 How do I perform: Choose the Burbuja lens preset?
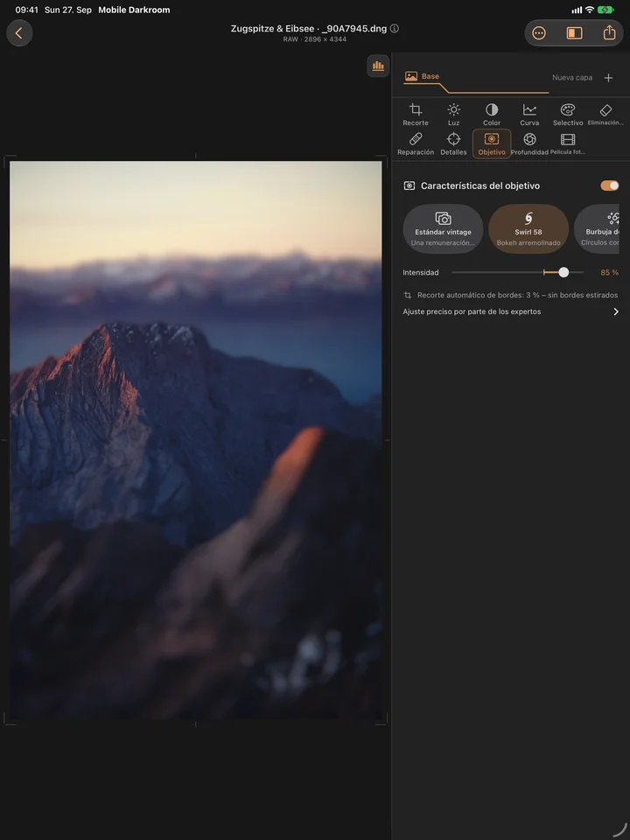(x=597, y=228)
